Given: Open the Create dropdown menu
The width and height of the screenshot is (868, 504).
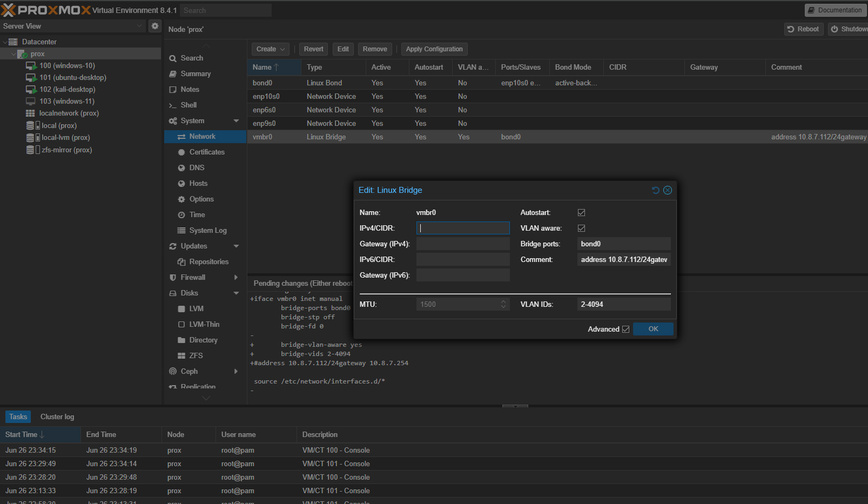Looking at the screenshot, I should tap(270, 49).
